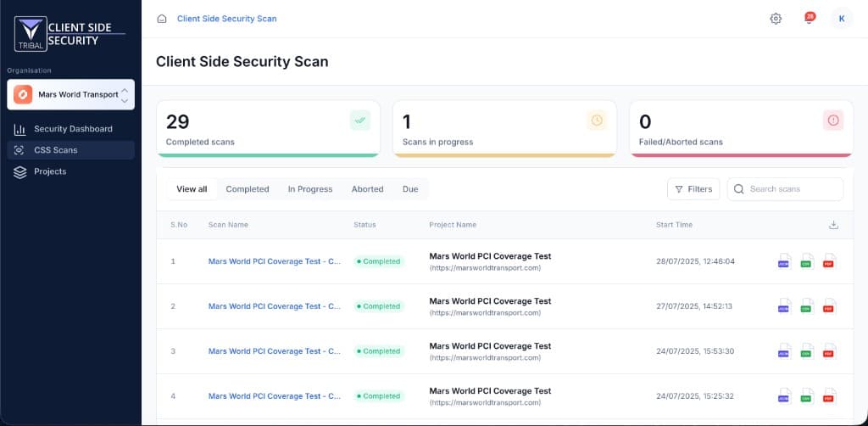Image resolution: width=868 pixels, height=426 pixels.
Task: Click the Project Name column header
Action: (x=453, y=225)
